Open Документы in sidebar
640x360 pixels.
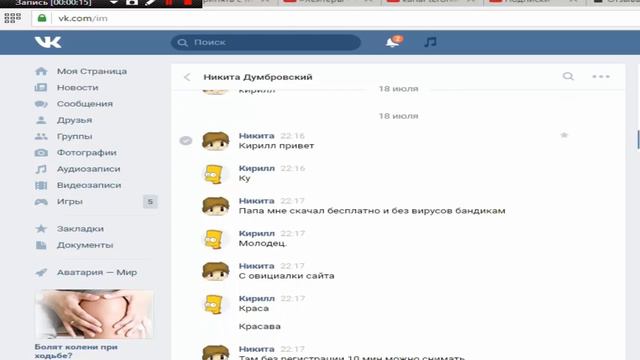coord(85,245)
